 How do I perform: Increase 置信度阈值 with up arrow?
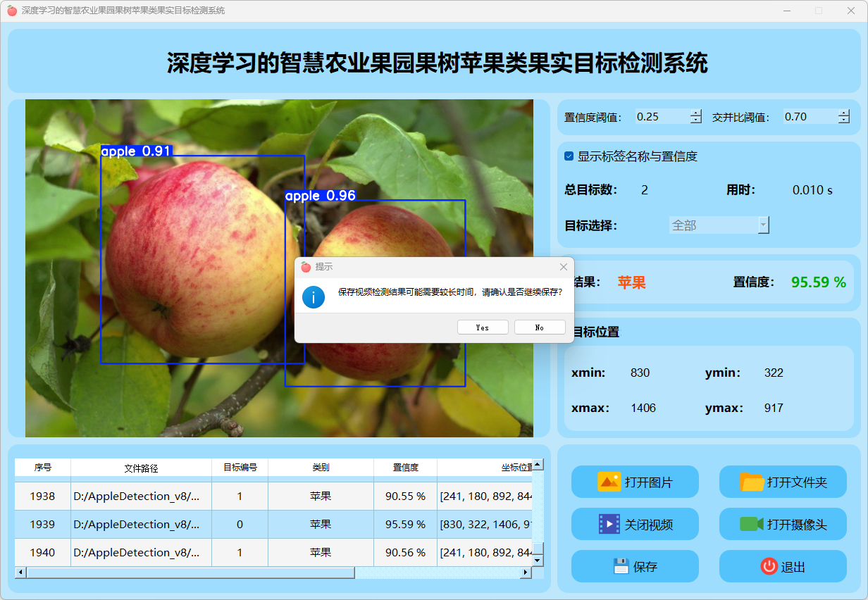coord(696,113)
